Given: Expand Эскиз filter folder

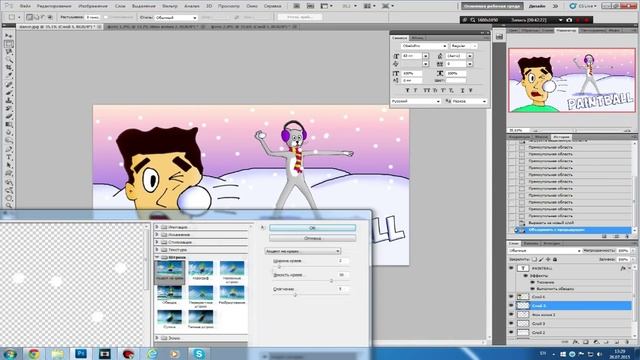Looking at the screenshot, I should (157, 338).
